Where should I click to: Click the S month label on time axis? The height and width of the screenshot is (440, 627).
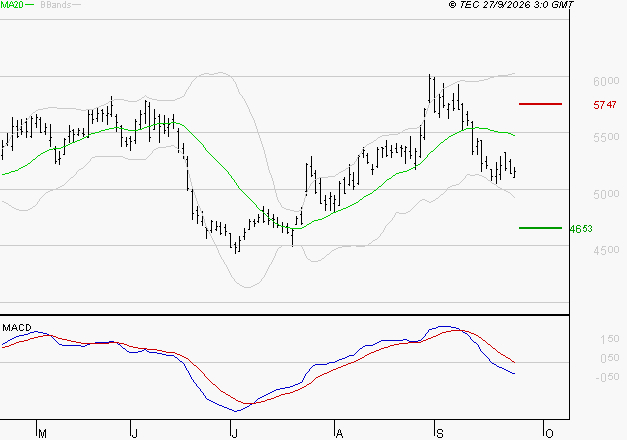click(439, 434)
